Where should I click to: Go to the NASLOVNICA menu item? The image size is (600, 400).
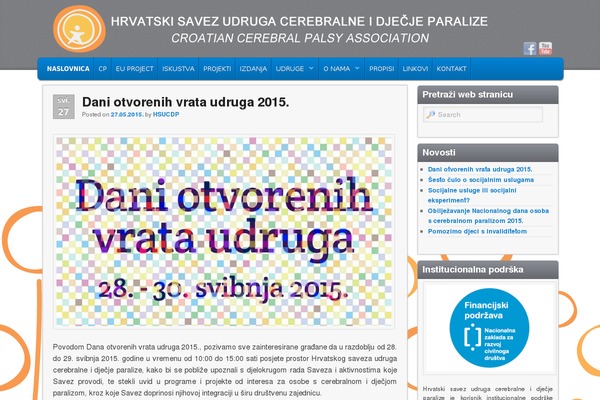coord(68,69)
